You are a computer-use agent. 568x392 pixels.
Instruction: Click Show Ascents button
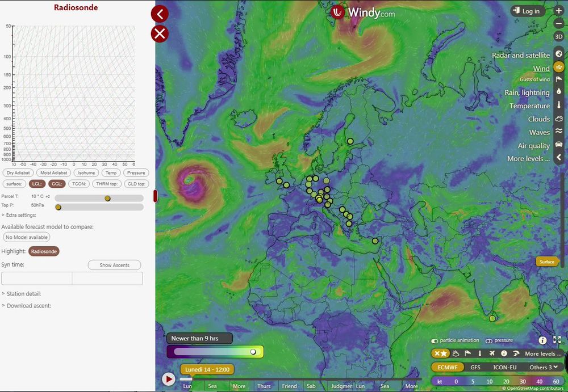coord(115,265)
